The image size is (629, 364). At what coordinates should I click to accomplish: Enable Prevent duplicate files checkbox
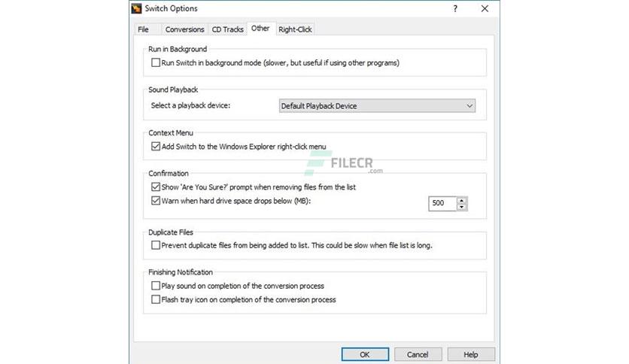(x=156, y=245)
